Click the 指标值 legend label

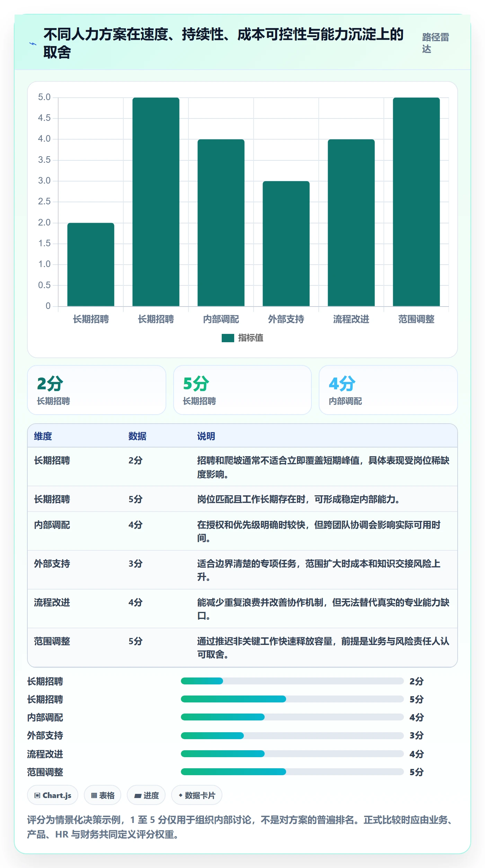pyautogui.click(x=250, y=338)
